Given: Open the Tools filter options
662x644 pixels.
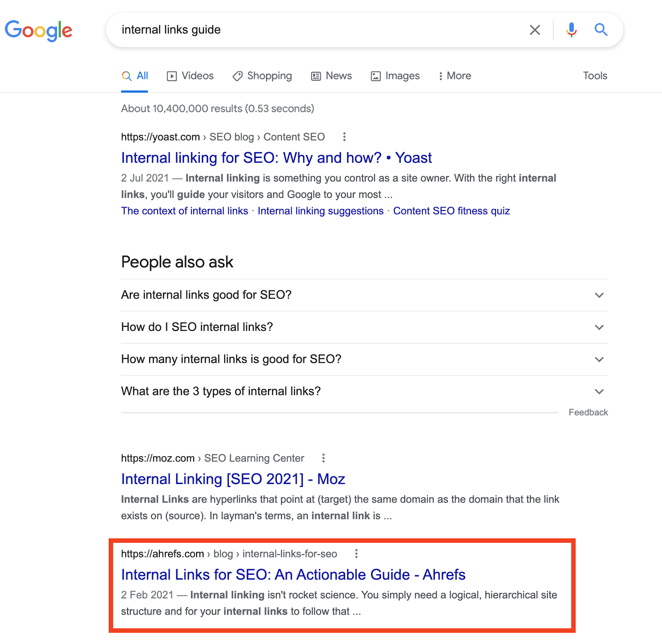Looking at the screenshot, I should [x=595, y=76].
